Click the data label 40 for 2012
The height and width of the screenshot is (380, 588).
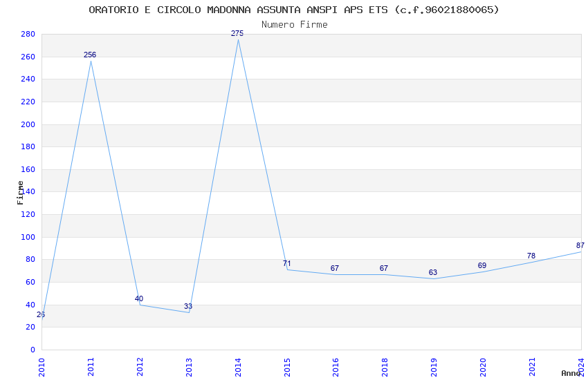[139, 298]
